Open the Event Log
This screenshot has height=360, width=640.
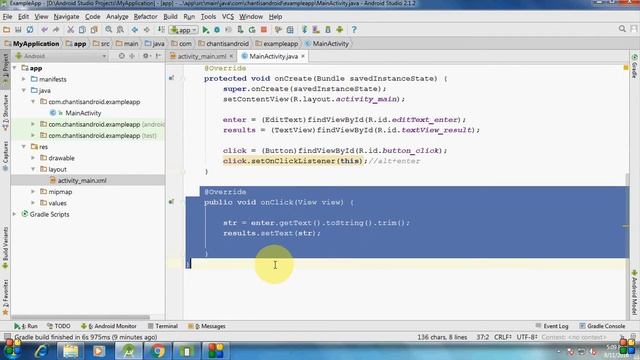(552, 326)
